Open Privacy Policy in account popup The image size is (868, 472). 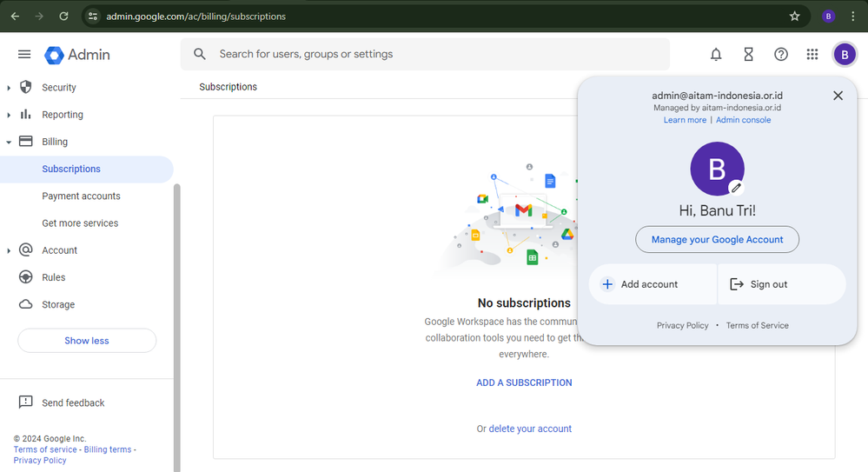click(x=683, y=325)
